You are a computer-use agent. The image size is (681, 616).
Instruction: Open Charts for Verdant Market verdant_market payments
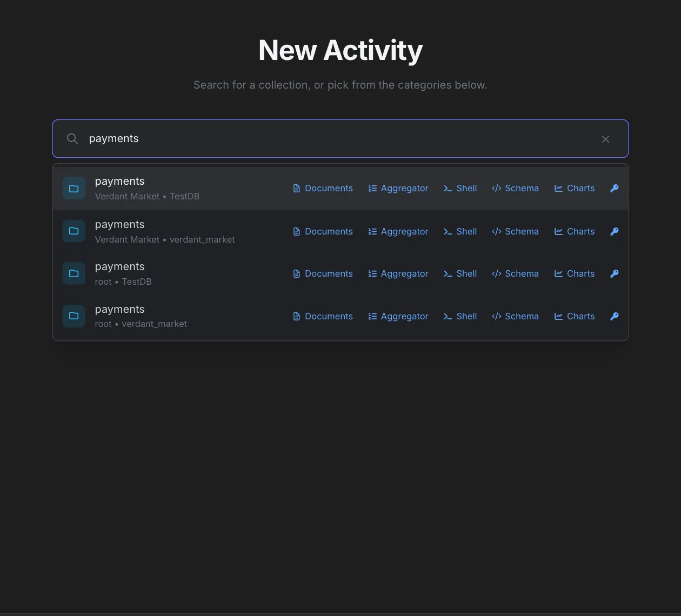[x=575, y=231]
